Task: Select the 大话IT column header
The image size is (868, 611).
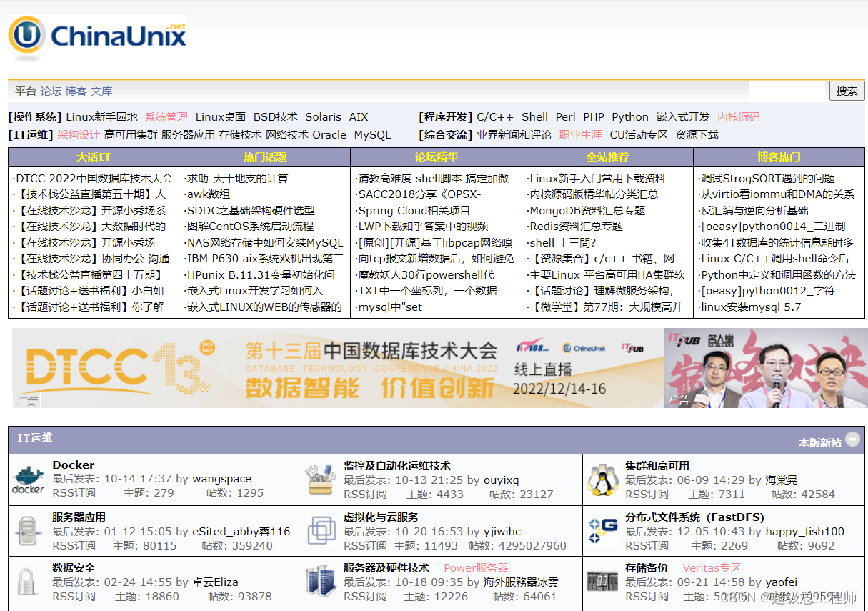Action: tap(94, 157)
